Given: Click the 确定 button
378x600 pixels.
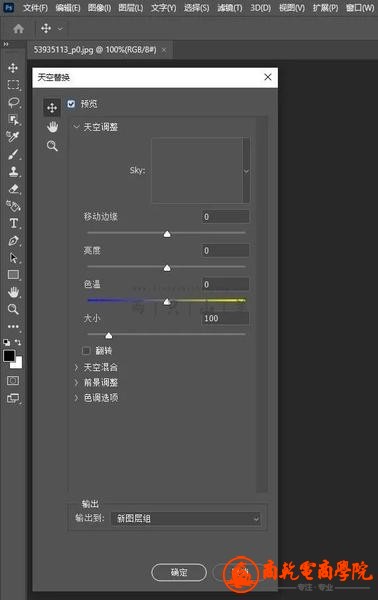Looking at the screenshot, I should click(179, 572).
